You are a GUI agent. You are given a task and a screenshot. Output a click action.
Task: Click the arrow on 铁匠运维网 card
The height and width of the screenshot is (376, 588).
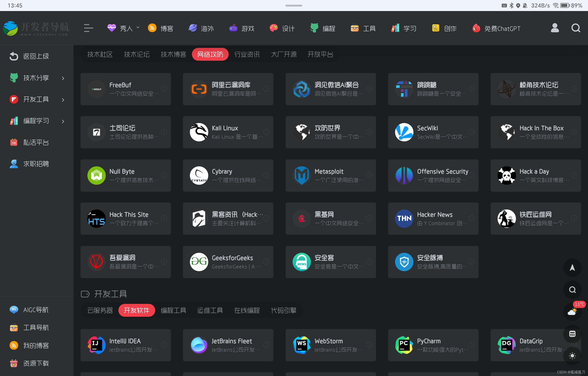coord(574,218)
